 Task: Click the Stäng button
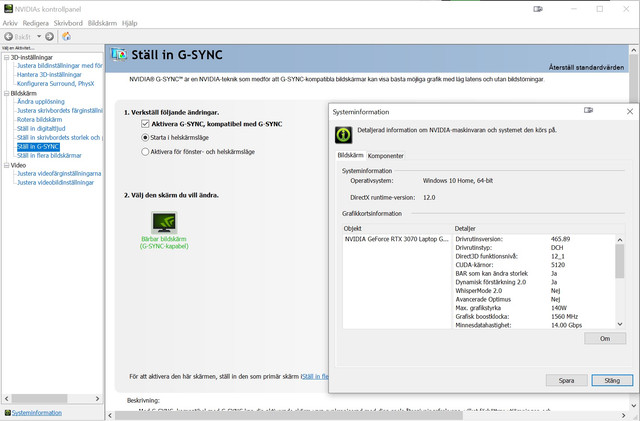tap(612, 380)
